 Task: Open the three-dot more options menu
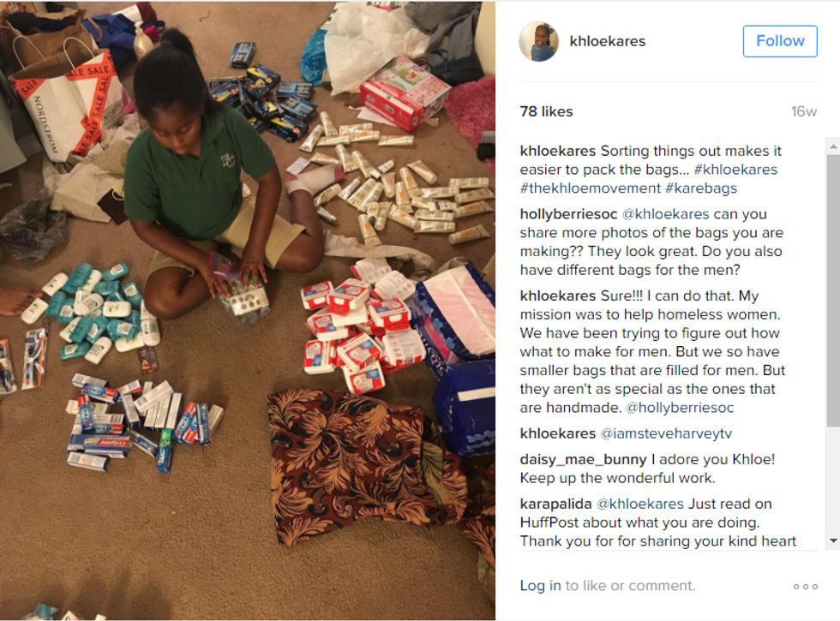pyautogui.click(x=805, y=587)
